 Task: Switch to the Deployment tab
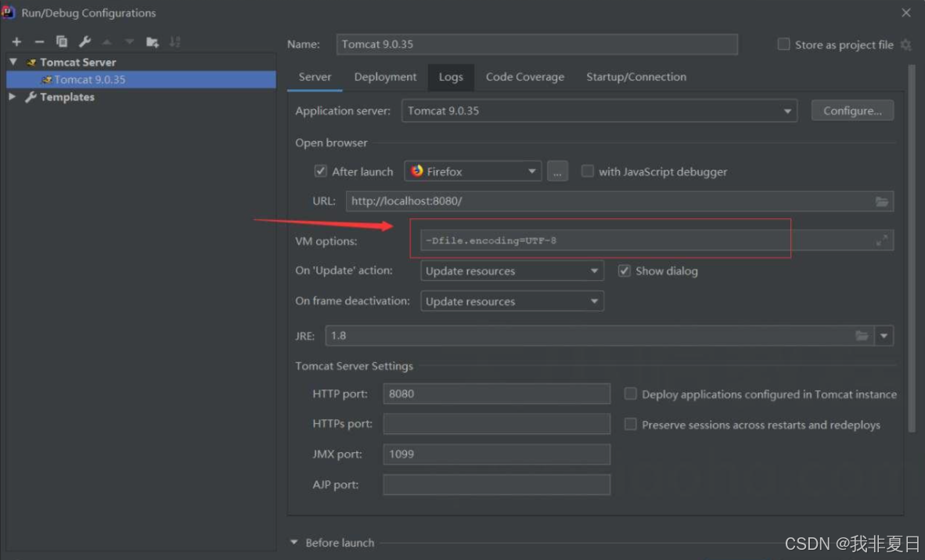[385, 77]
